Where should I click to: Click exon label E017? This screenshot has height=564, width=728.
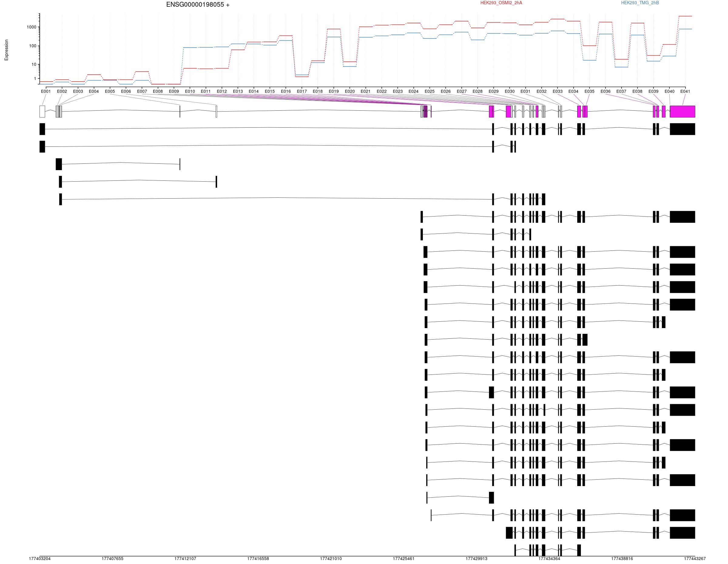(302, 91)
